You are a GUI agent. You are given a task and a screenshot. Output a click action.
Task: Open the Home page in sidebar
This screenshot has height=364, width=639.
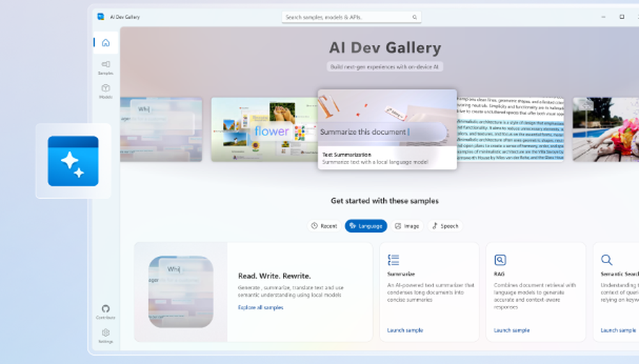coord(105,43)
